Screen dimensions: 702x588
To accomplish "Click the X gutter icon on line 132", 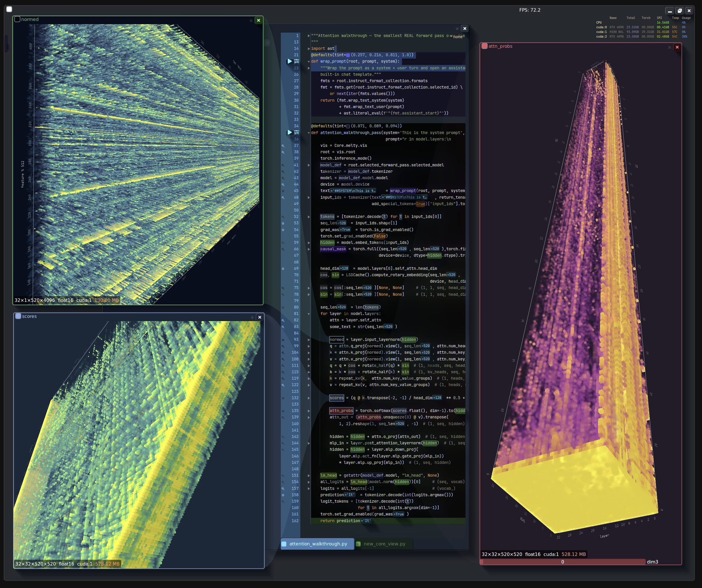I will 283,398.
